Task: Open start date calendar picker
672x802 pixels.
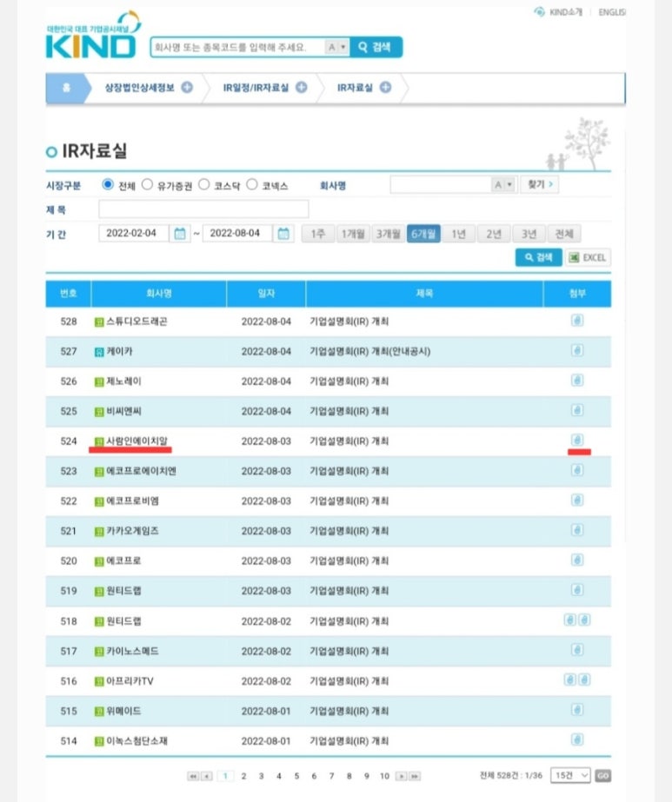Action: 180,234
